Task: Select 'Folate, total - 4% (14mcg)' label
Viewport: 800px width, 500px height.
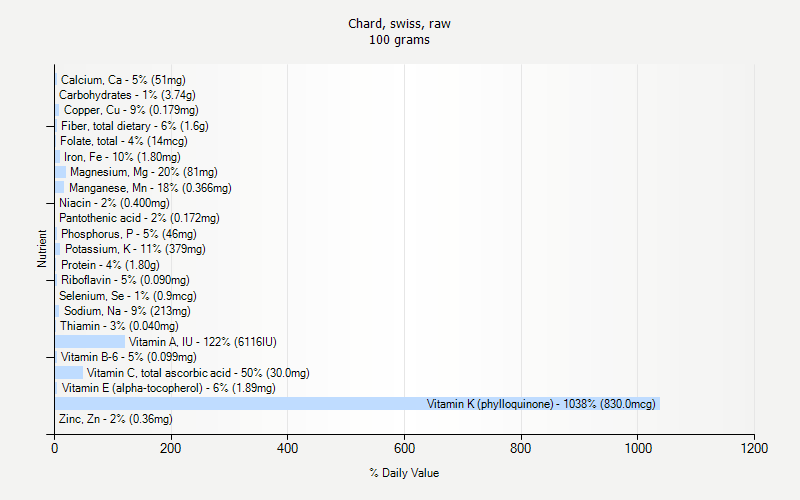Action: coord(123,141)
